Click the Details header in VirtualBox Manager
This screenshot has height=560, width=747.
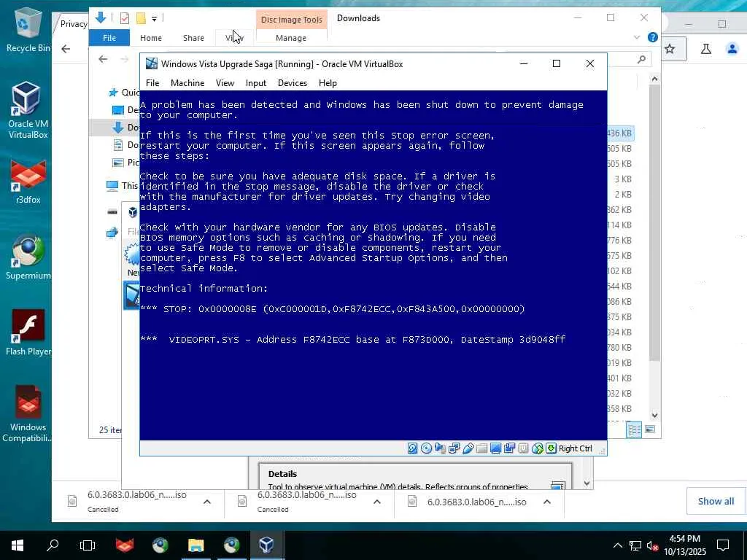(x=282, y=474)
